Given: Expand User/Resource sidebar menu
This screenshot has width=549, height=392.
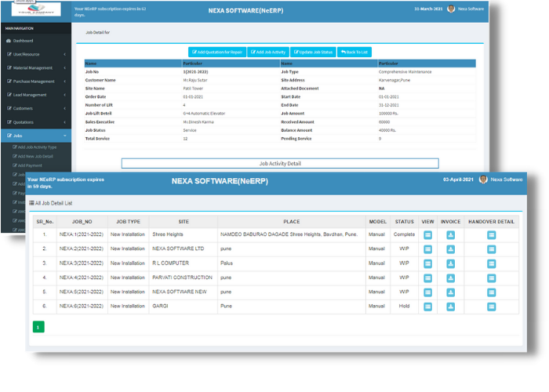Looking at the screenshot, I should coord(35,54).
